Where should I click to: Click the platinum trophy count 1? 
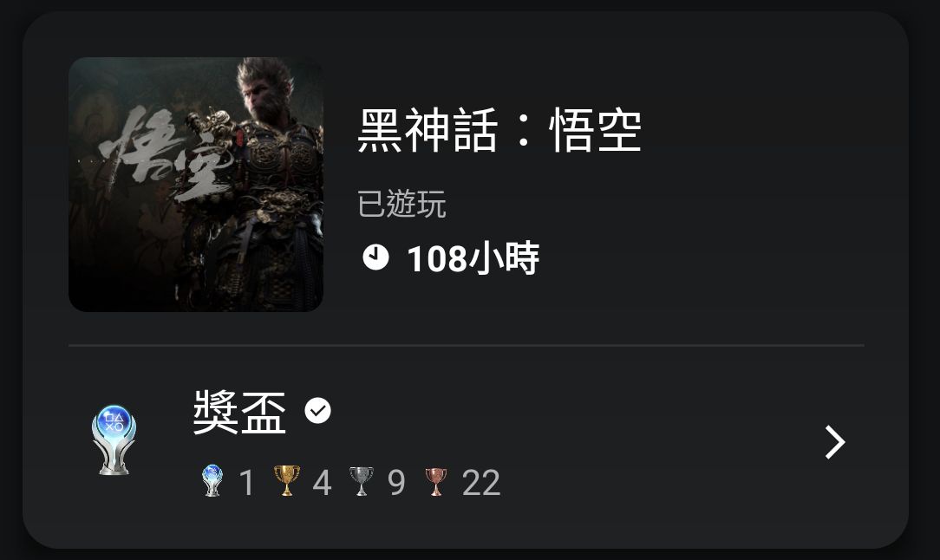coord(246,483)
